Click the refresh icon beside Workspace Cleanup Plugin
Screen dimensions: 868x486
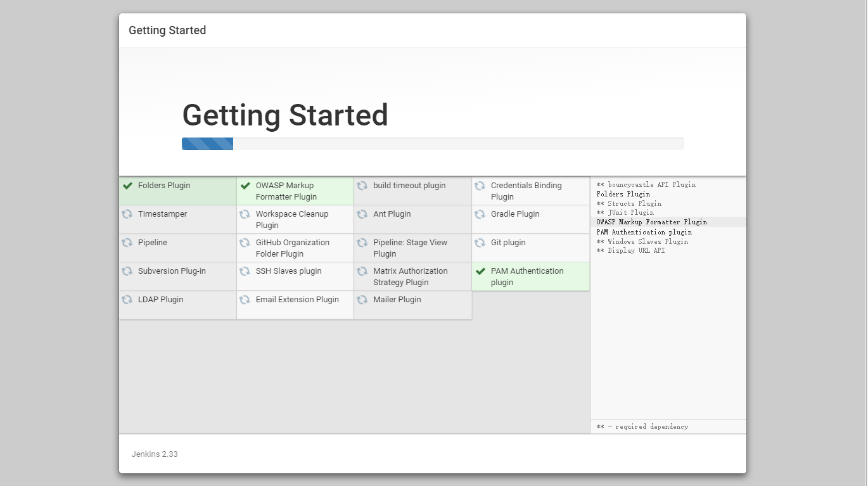[245, 214]
